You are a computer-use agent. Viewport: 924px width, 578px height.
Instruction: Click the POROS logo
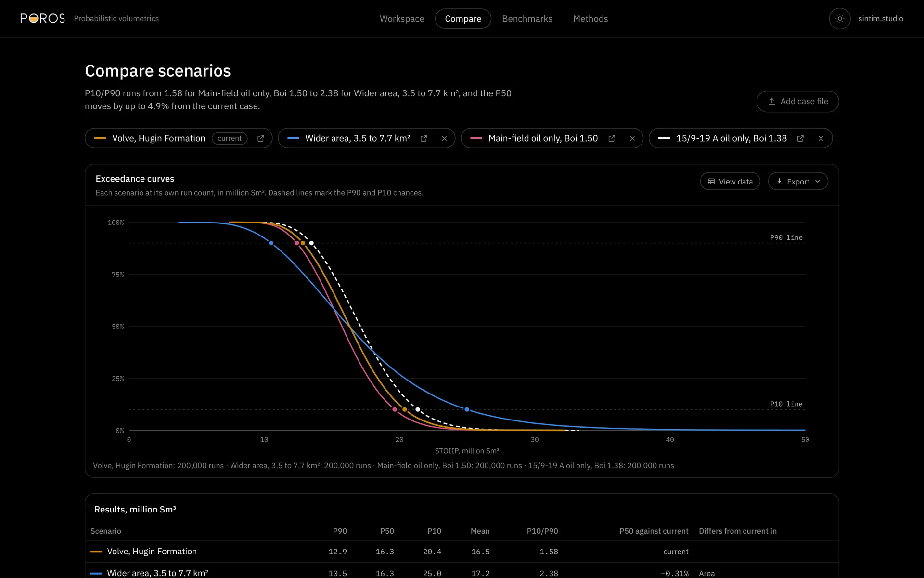click(x=42, y=18)
